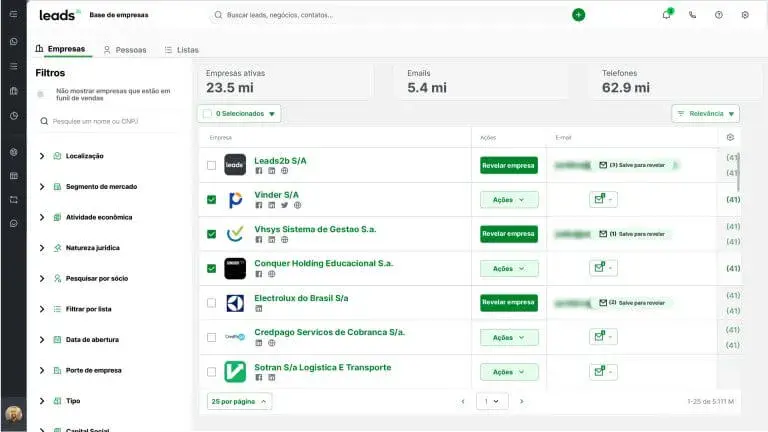Viewport: 768px width, 432px height.
Task: Open table column settings gear
Action: tap(730, 137)
